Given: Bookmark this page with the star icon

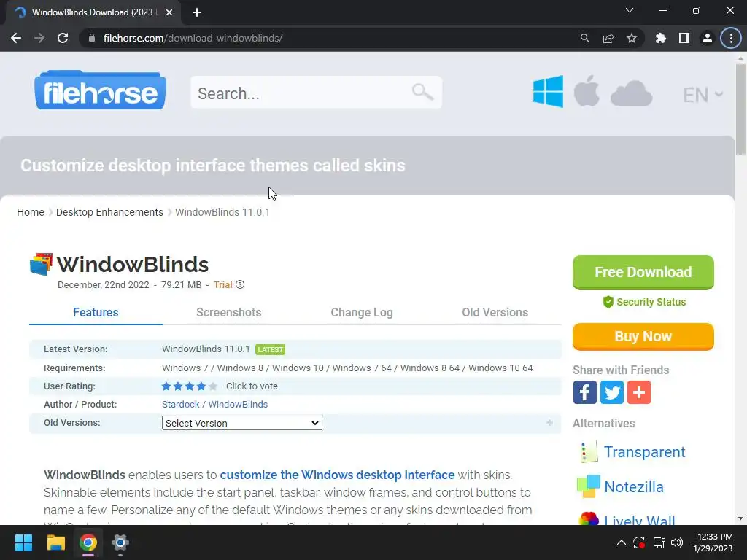Looking at the screenshot, I should (x=632, y=38).
